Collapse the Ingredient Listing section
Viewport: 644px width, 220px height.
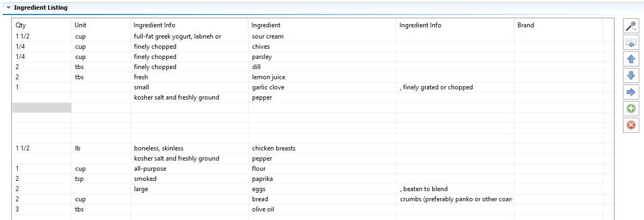click(9, 8)
